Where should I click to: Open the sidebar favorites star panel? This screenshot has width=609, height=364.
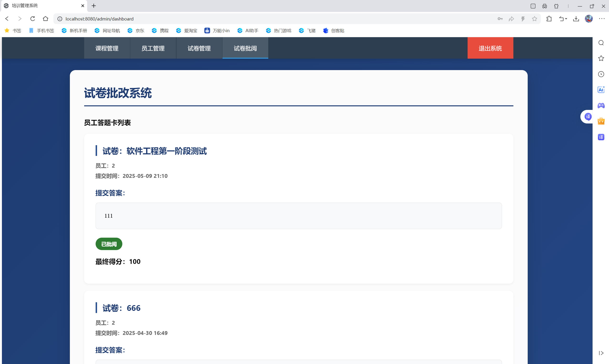click(601, 58)
